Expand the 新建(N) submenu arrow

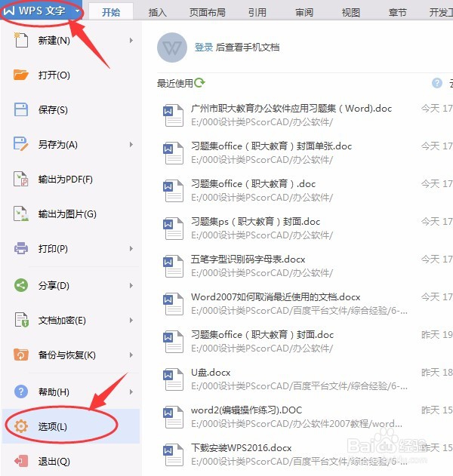pos(131,41)
